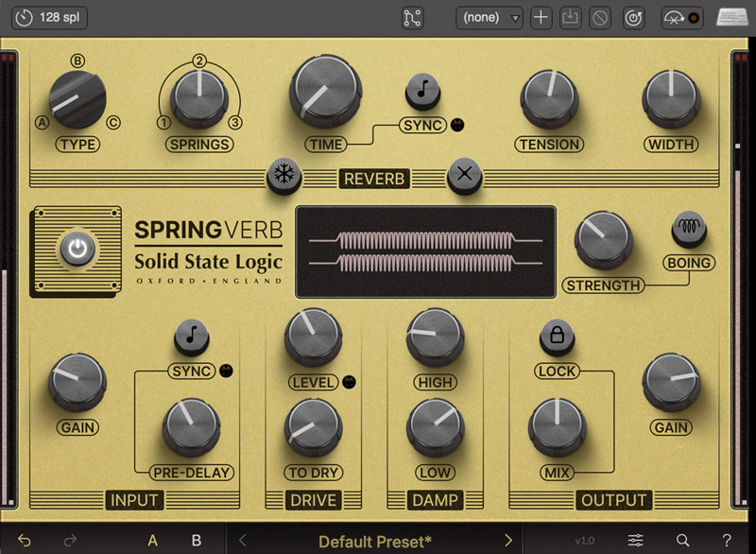This screenshot has height=554, width=756.
Task: Click the WIDTH knob
Action: point(671,98)
